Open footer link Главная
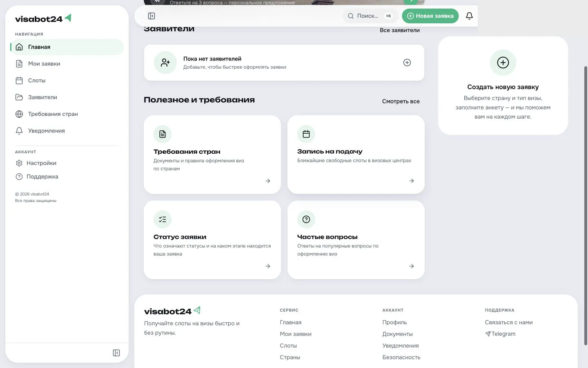Image resolution: width=588 pixels, height=368 pixels. pos(291,323)
